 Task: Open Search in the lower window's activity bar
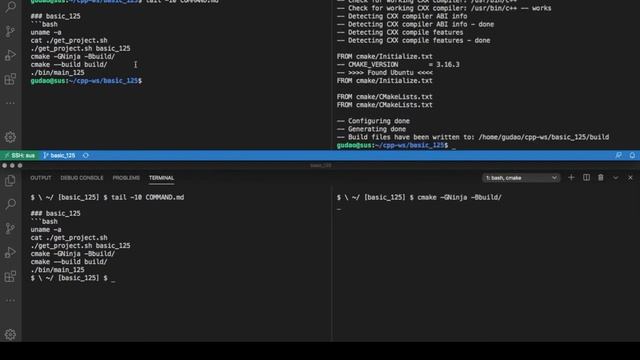10,204
